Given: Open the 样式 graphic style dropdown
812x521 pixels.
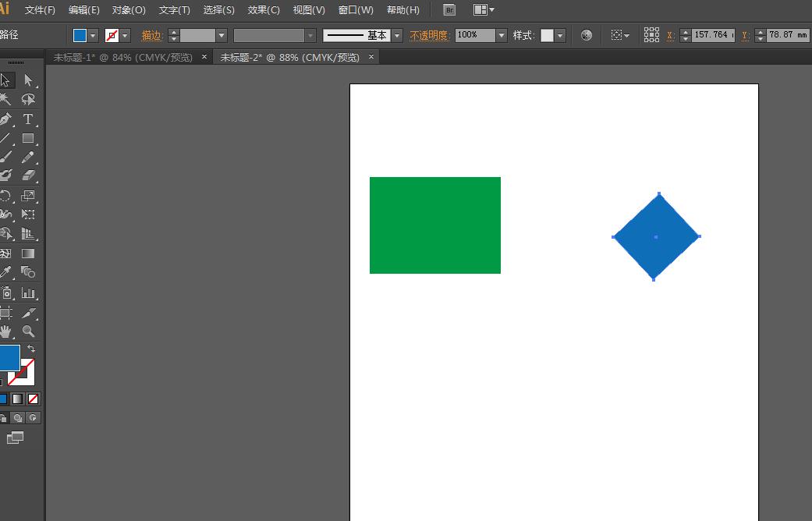Looking at the screenshot, I should coord(560,35).
